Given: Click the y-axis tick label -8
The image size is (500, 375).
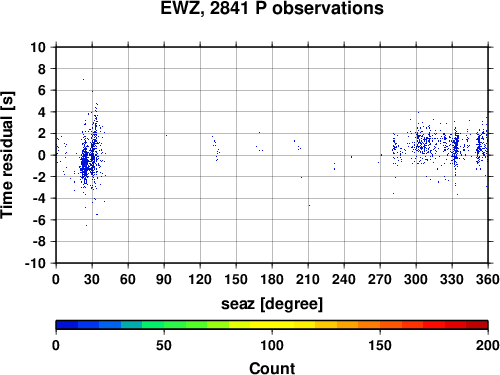Looking at the screenshot, I should click(x=39, y=241).
